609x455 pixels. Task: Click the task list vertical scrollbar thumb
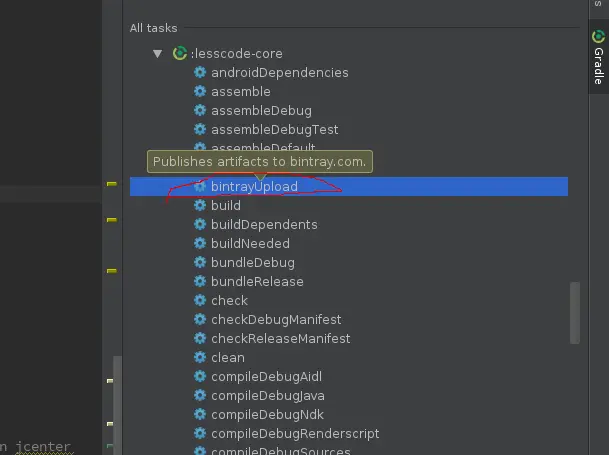pos(575,313)
